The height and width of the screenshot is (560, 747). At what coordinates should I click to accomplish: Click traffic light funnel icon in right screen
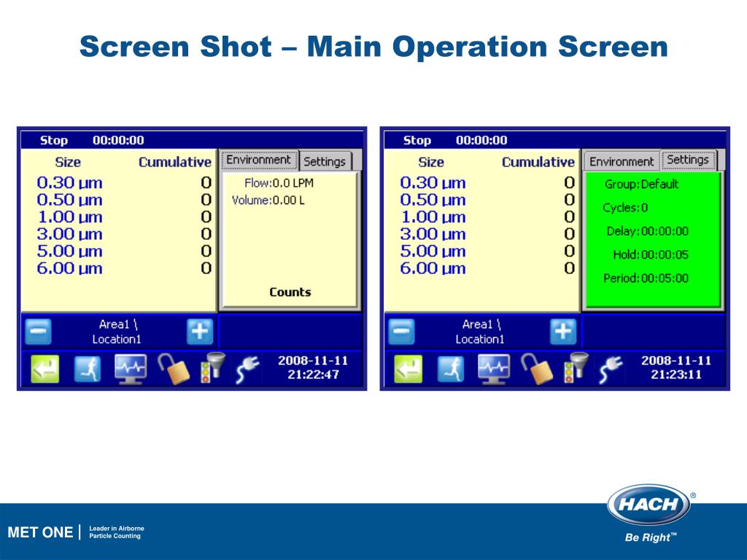pos(576,367)
